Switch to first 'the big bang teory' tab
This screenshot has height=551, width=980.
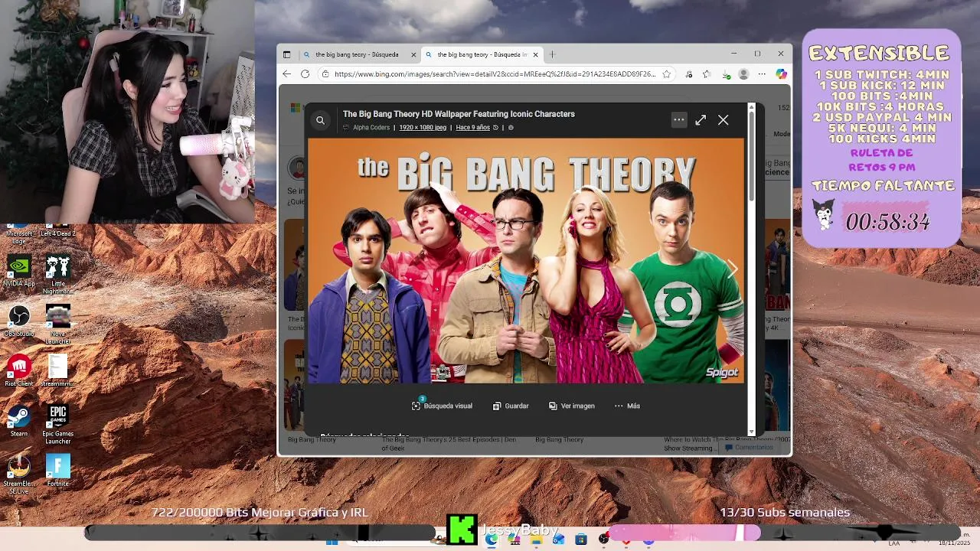click(x=357, y=55)
